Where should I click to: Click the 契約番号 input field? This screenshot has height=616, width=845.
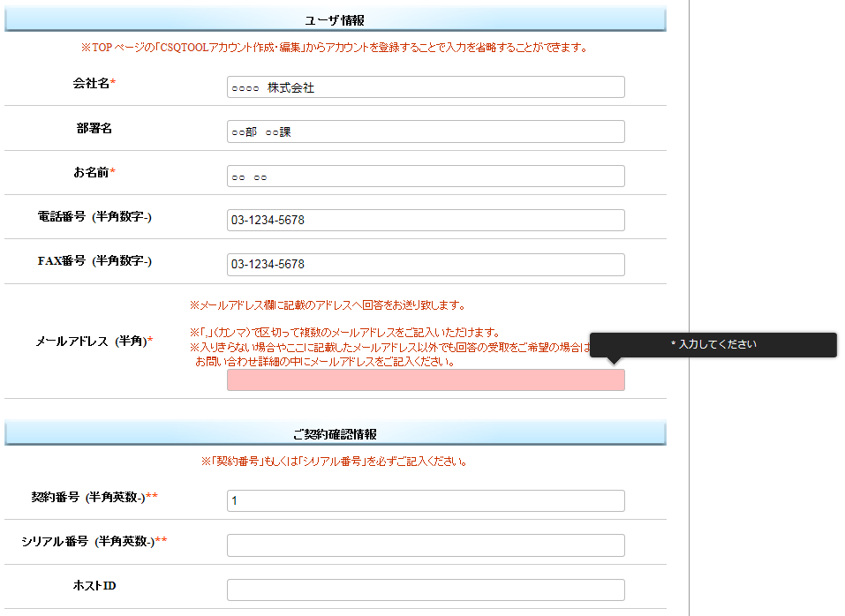[x=425, y=501]
